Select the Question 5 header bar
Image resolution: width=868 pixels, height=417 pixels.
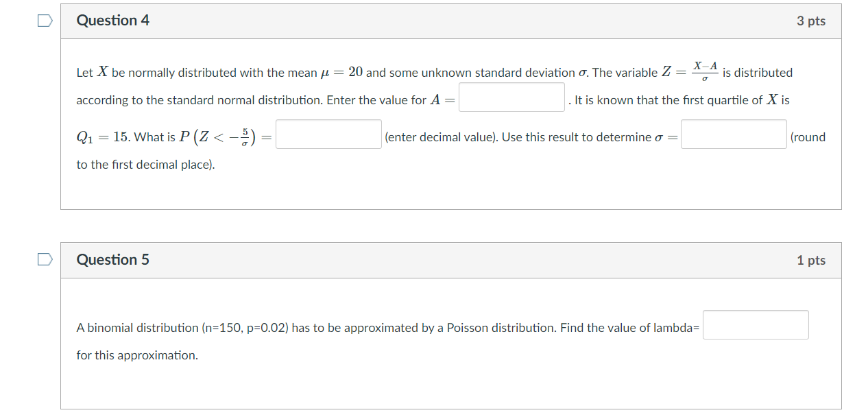(x=450, y=260)
